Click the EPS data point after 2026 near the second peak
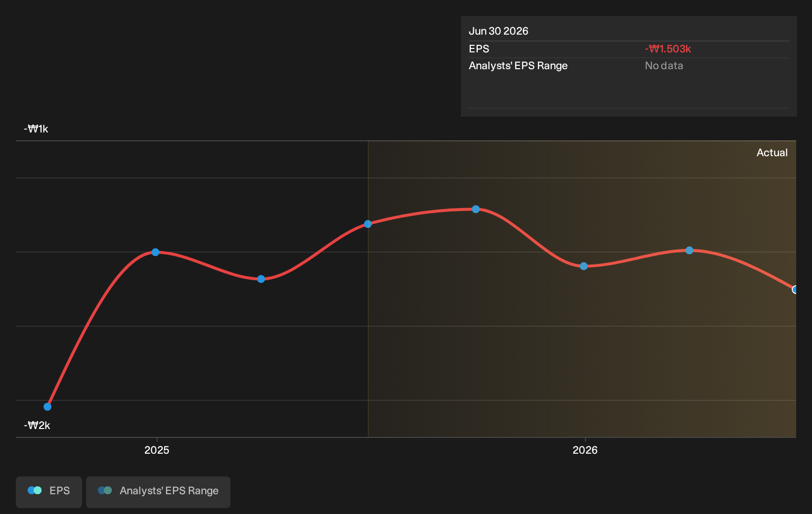The height and width of the screenshot is (514, 812). tap(689, 251)
